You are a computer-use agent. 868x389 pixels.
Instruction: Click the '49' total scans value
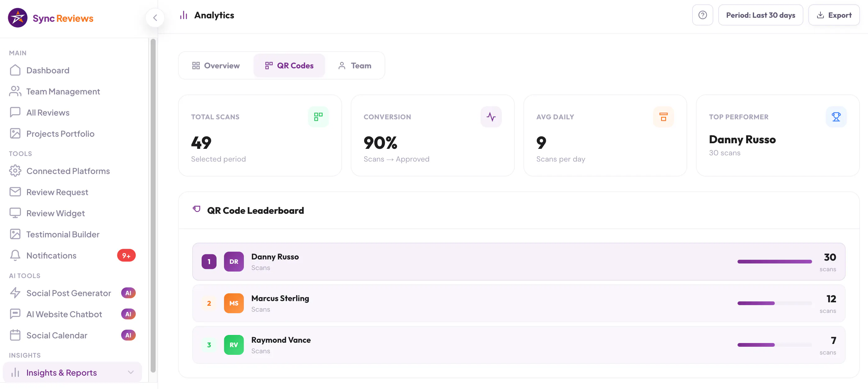coord(201,143)
